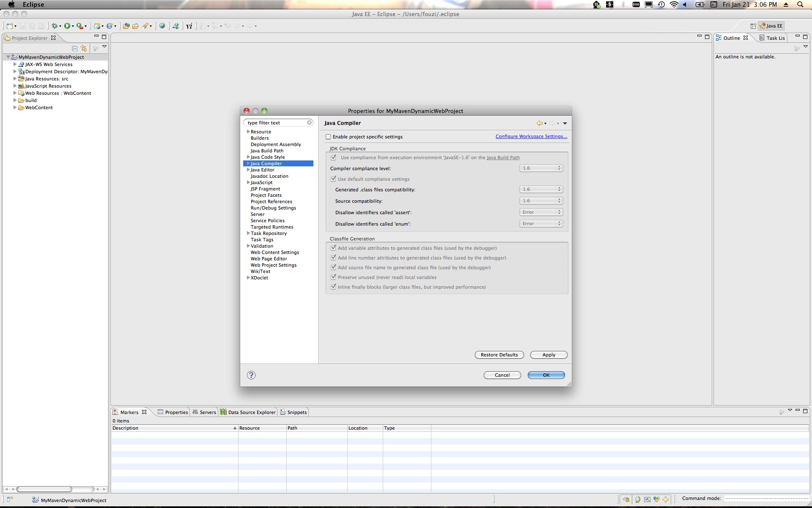
Task: Clear the filter text field
Action: (310, 123)
